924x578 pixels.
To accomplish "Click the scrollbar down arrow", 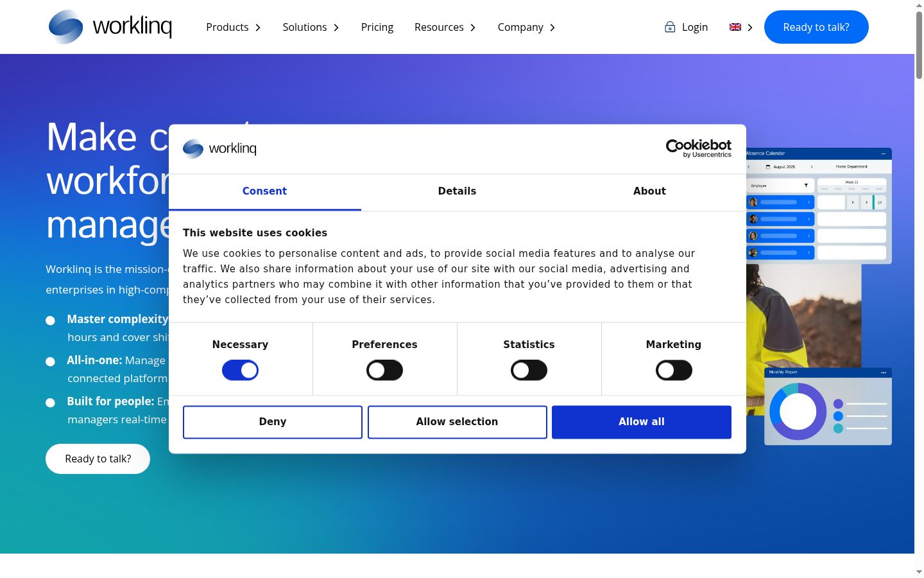I will click(x=919, y=572).
